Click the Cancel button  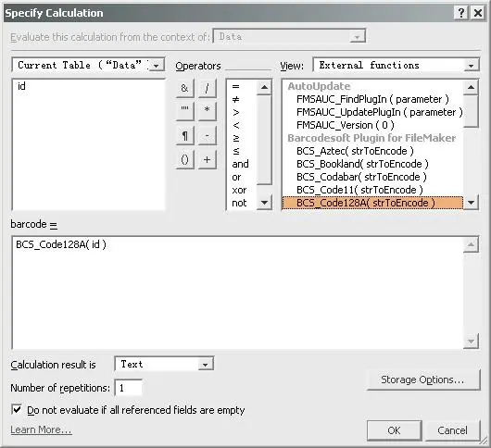click(452, 430)
